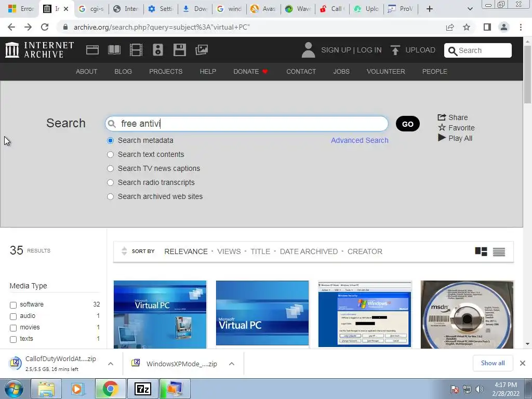Viewport: 532px width, 399px height.
Task: Open Windows Explorer from taskbar
Action: 46,389
